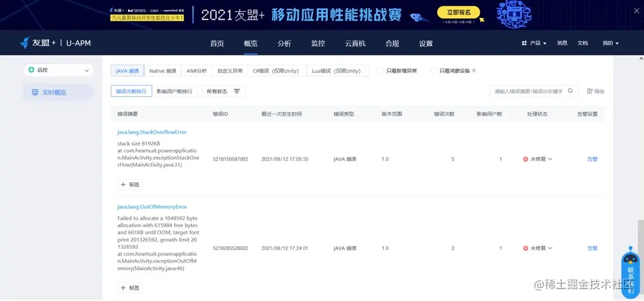Open 文档 in the top bar
Screen dimensions: 644x301
[x=582, y=43]
